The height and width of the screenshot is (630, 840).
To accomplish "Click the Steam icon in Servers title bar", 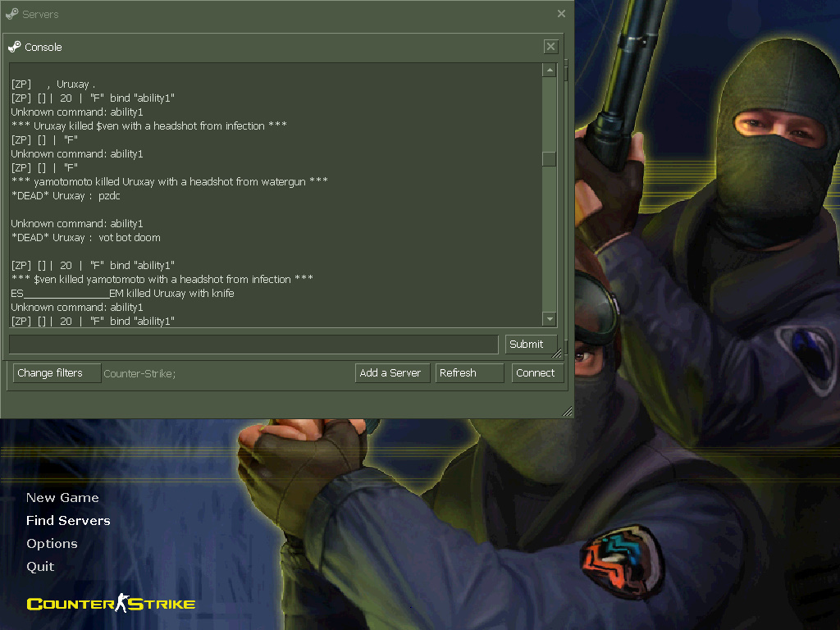I will 11,14.
